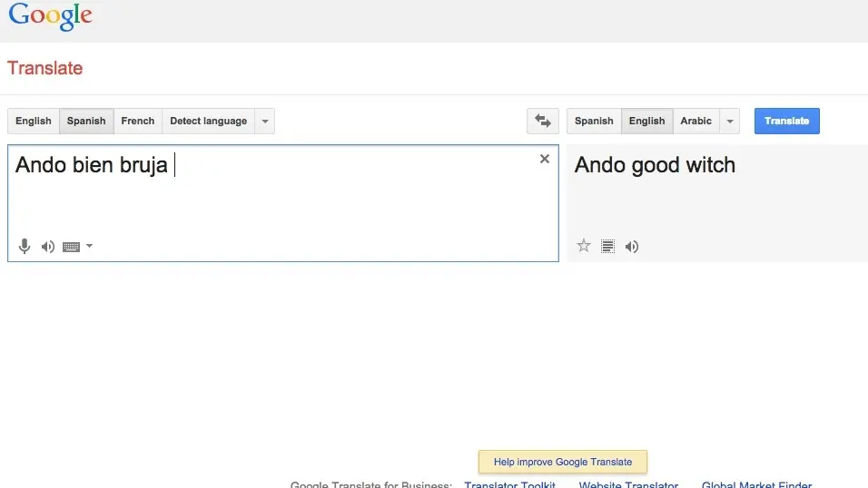Select Spanish as the target language
Viewport: 868px width, 488px height.
click(594, 121)
